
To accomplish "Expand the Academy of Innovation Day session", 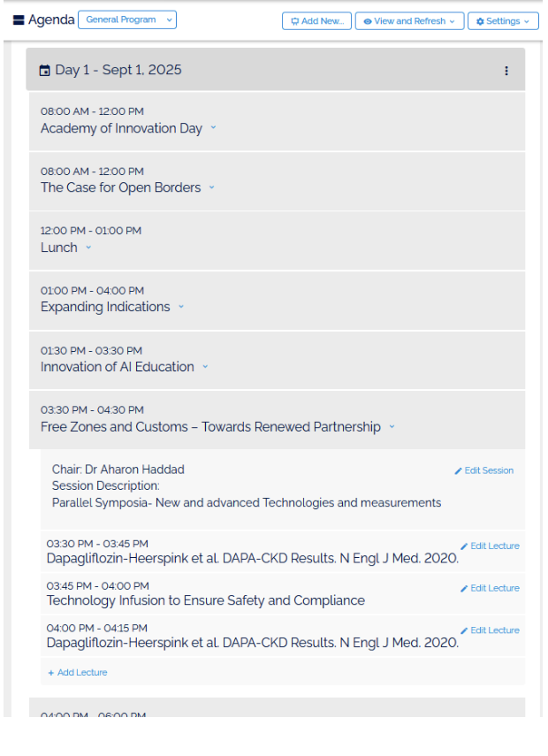I will [213, 128].
